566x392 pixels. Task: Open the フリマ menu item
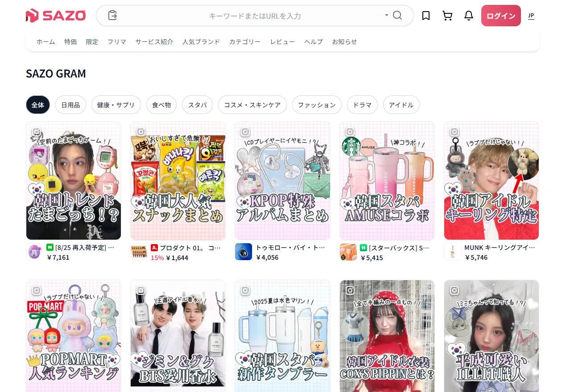click(x=116, y=41)
